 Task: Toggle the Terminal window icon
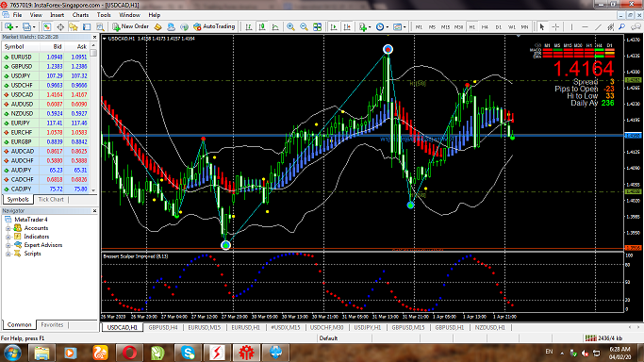pos(86,26)
